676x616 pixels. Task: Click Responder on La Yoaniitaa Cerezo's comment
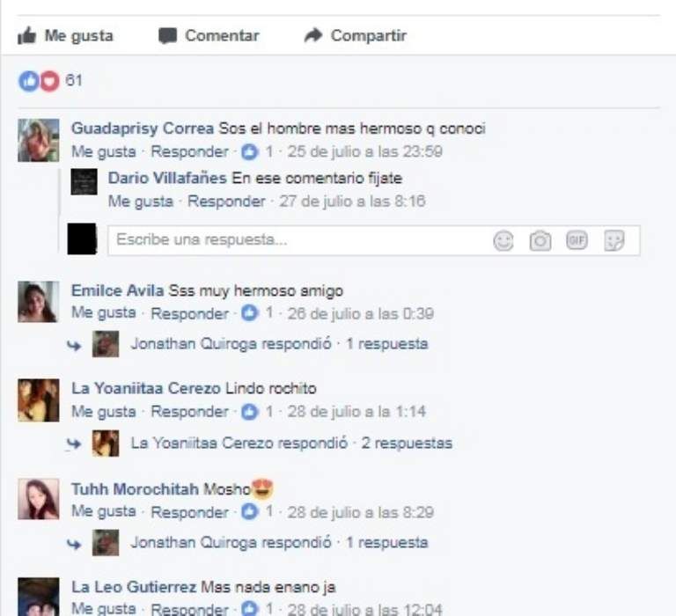[190, 411]
